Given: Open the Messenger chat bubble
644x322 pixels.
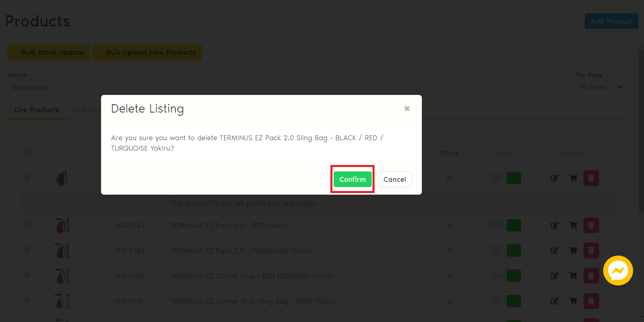Looking at the screenshot, I should click(618, 271).
